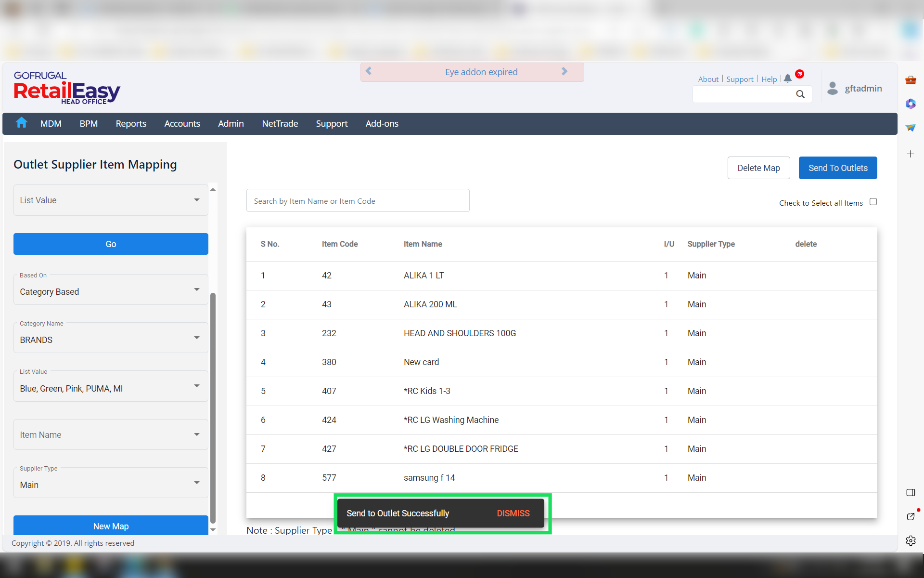Click the Send To Outlets button
The width and height of the screenshot is (924, 578).
pyautogui.click(x=837, y=168)
